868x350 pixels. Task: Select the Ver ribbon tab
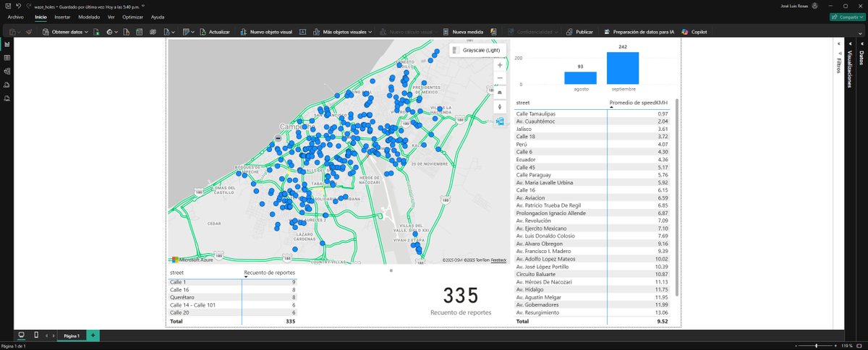(x=111, y=17)
